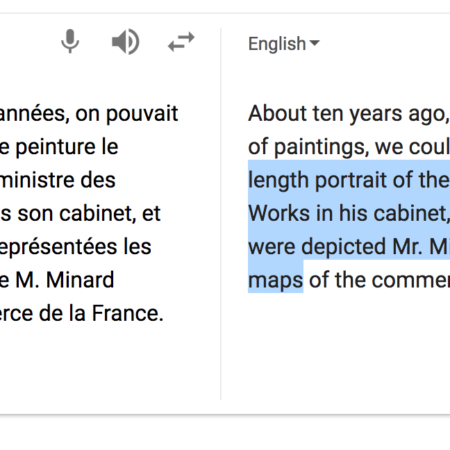Swap languages using the arrows icon
This screenshot has width=450, height=450.
[x=181, y=42]
